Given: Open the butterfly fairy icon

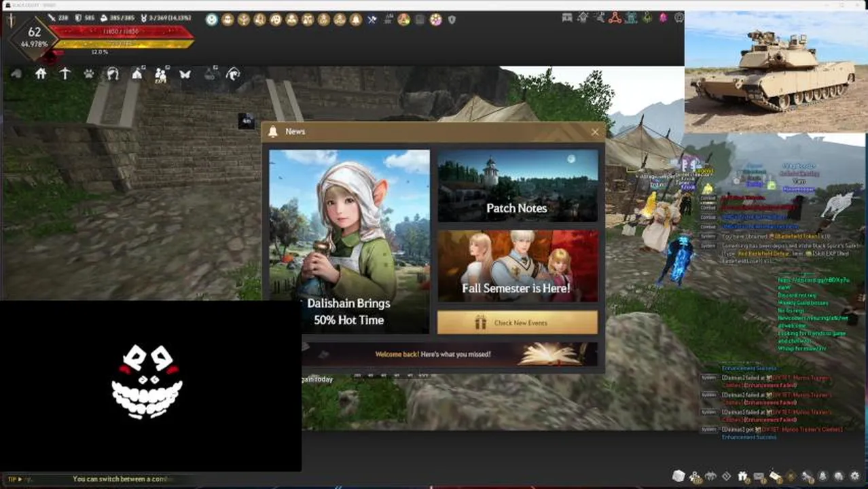Looking at the screenshot, I should pos(185,73).
